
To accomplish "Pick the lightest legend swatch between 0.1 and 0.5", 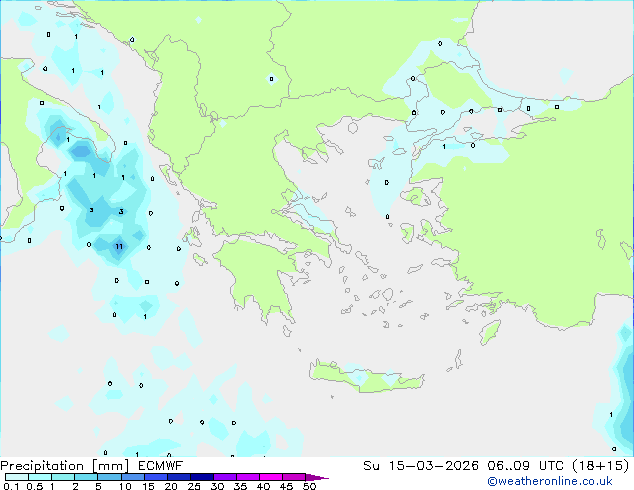I will (17, 477).
